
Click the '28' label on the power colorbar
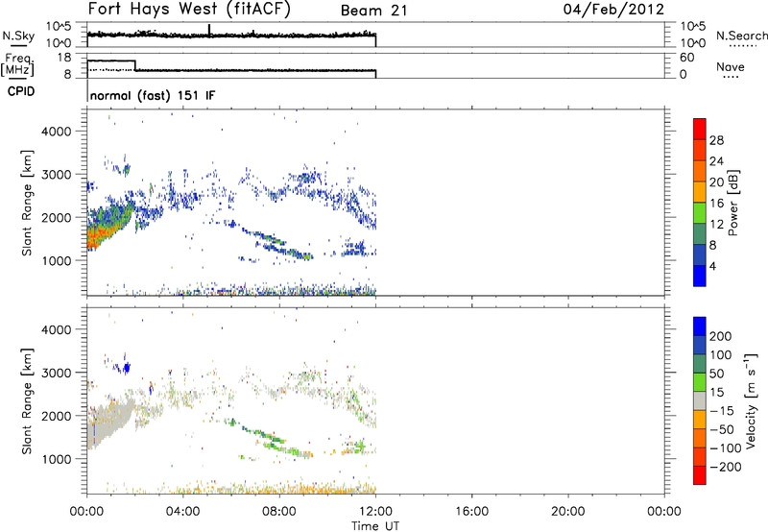pyautogui.click(x=716, y=140)
